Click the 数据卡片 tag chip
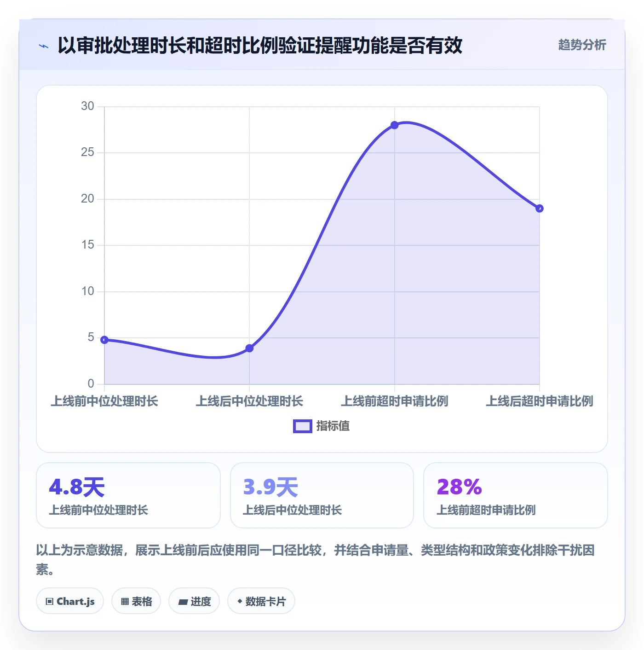 pyautogui.click(x=261, y=601)
